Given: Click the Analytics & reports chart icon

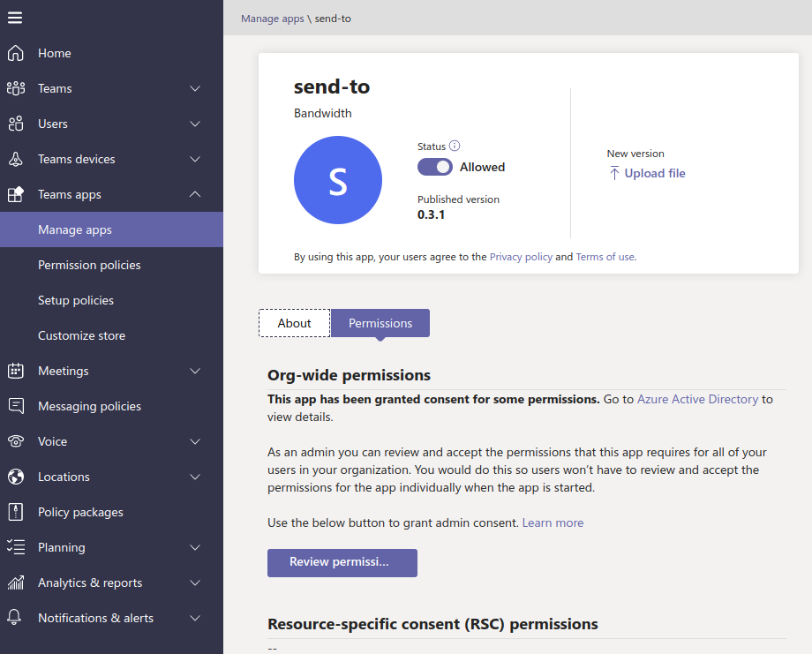Looking at the screenshot, I should pos(16,583).
